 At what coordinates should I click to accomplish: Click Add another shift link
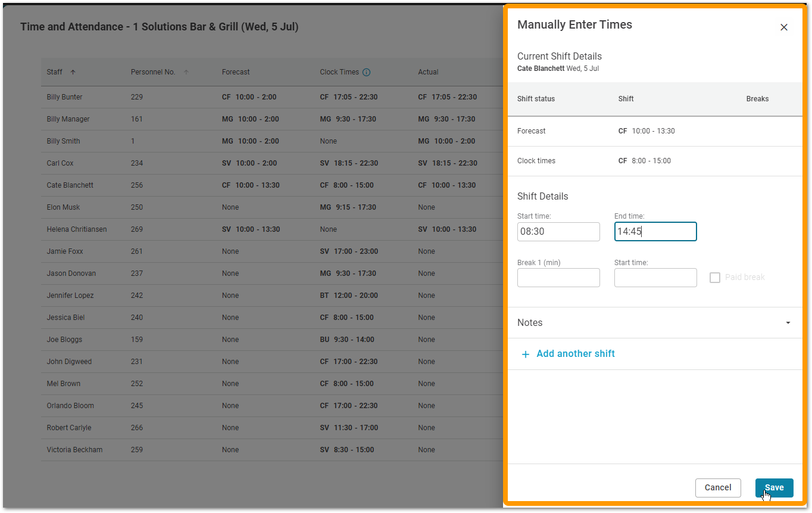[575, 354]
